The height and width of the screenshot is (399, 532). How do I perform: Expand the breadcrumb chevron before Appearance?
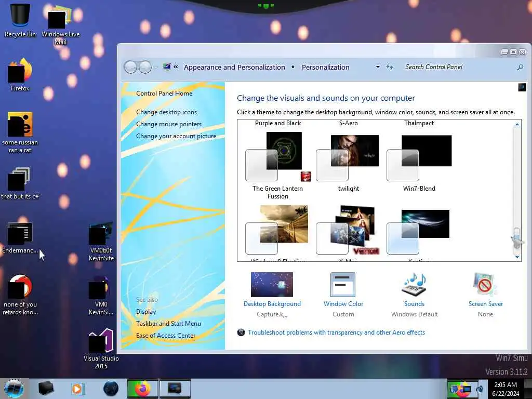click(x=176, y=67)
